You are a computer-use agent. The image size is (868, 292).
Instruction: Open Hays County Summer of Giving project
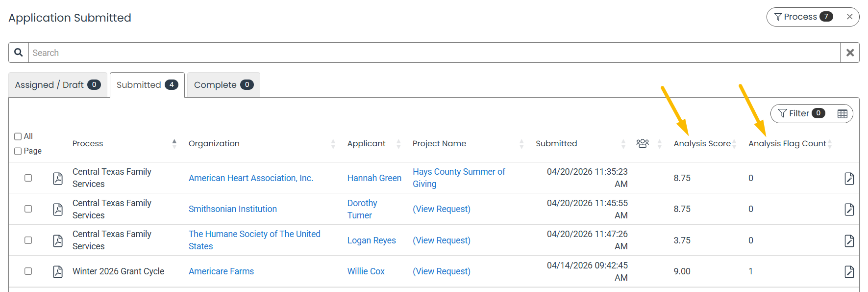pos(459,178)
